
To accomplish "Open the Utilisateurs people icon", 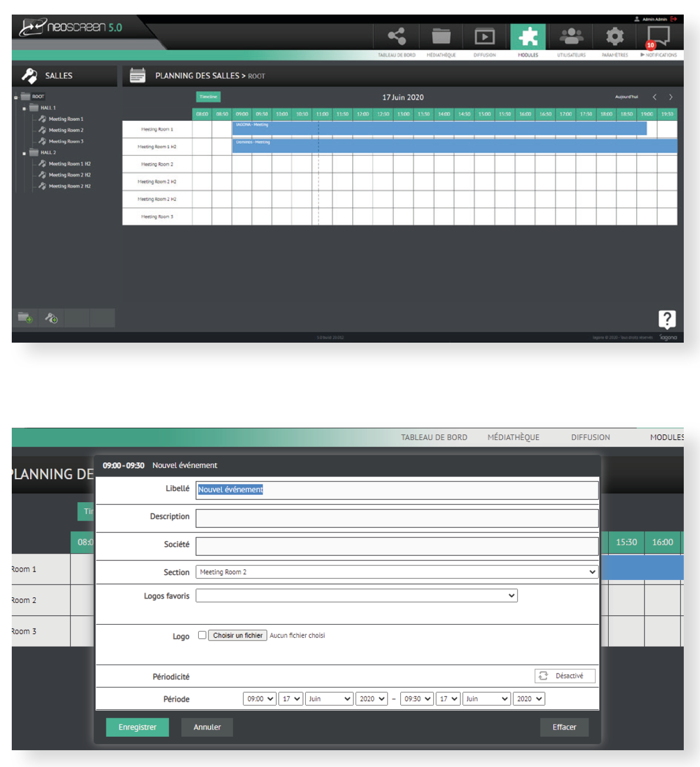I will coord(571,36).
